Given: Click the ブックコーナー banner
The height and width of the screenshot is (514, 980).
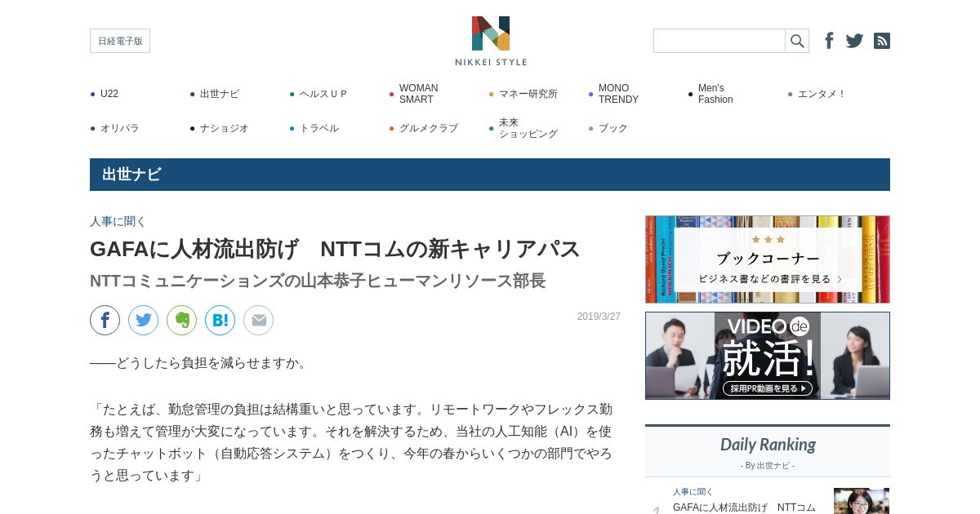Looking at the screenshot, I should tap(768, 259).
